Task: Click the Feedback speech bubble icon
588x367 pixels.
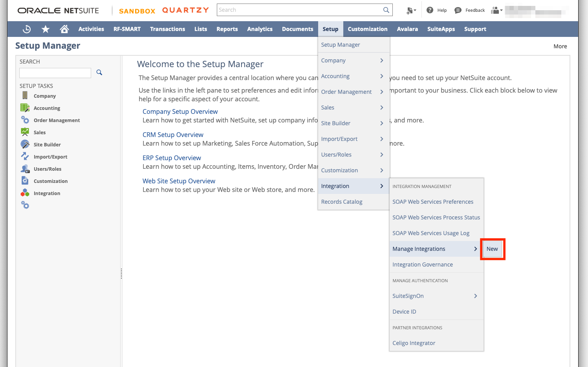Action: 458,10
